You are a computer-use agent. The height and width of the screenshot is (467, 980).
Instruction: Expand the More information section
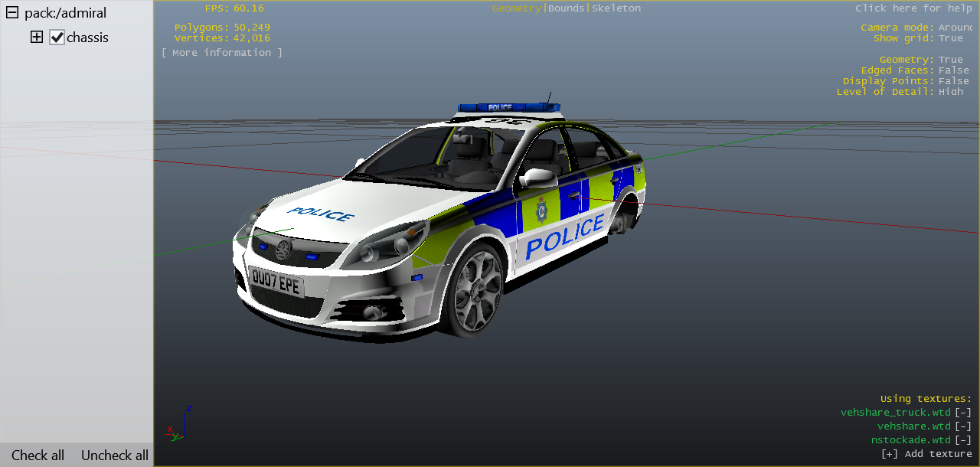coord(221,53)
